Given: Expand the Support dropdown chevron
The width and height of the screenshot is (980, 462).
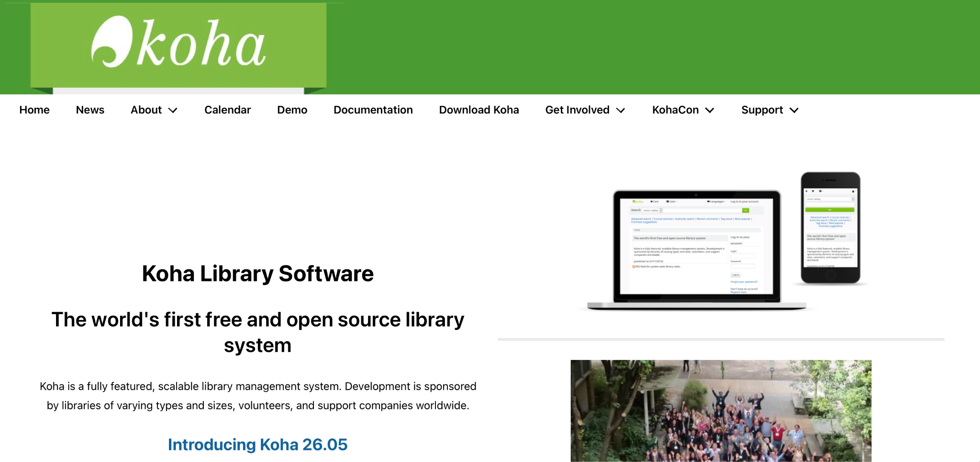Looking at the screenshot, I should (x=794, y=111).
